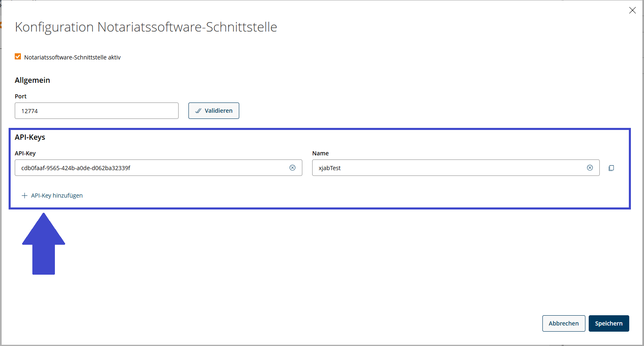
Task: Save settings with the Speichern button
Action: coord(608,323)
